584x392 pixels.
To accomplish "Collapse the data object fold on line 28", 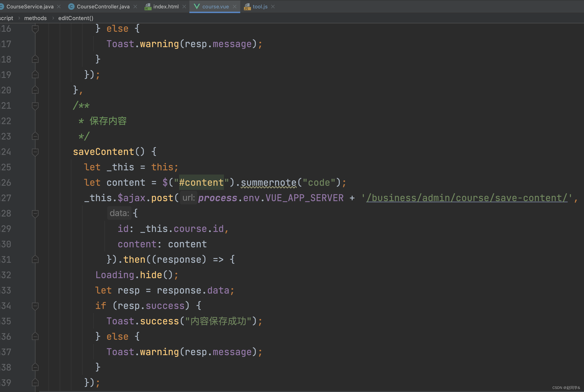I will click(35, 213).
